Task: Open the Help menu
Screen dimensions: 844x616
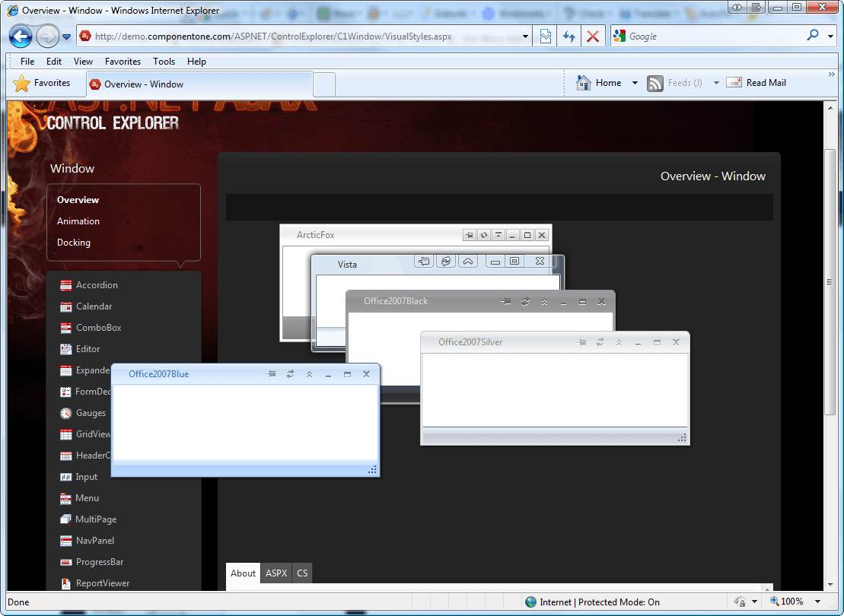Action: tap(196, 62)
